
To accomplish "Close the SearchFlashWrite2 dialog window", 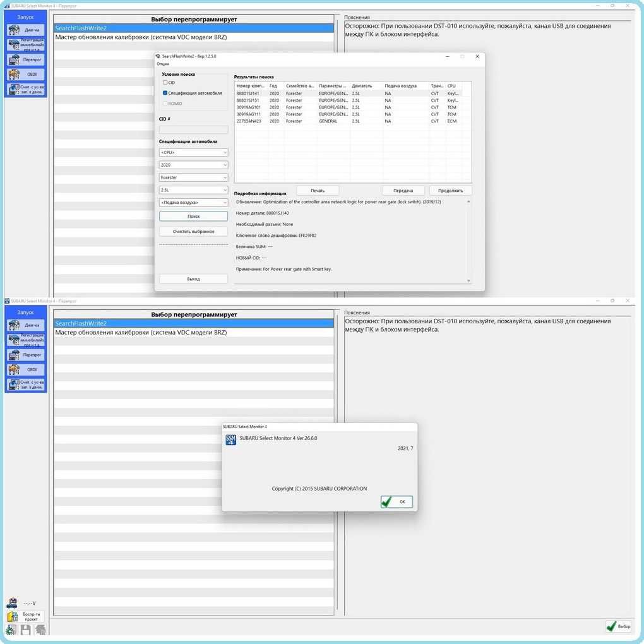I will tap(477, 56).
